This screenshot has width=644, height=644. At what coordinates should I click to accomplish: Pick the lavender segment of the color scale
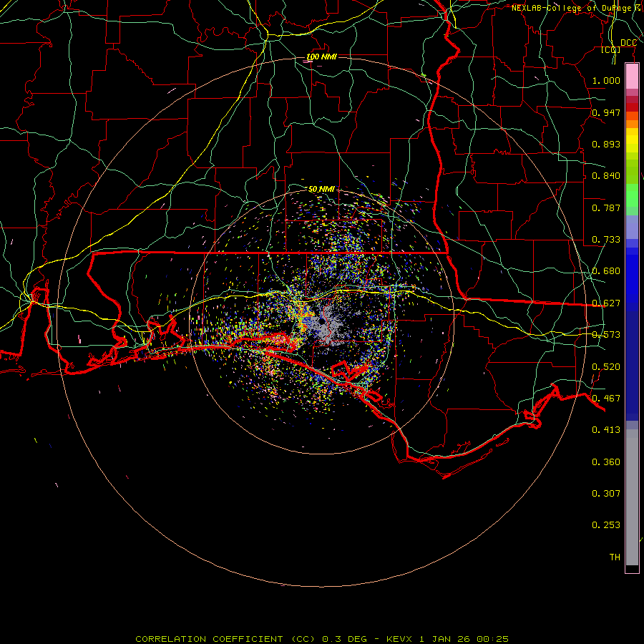pos(632,227)
